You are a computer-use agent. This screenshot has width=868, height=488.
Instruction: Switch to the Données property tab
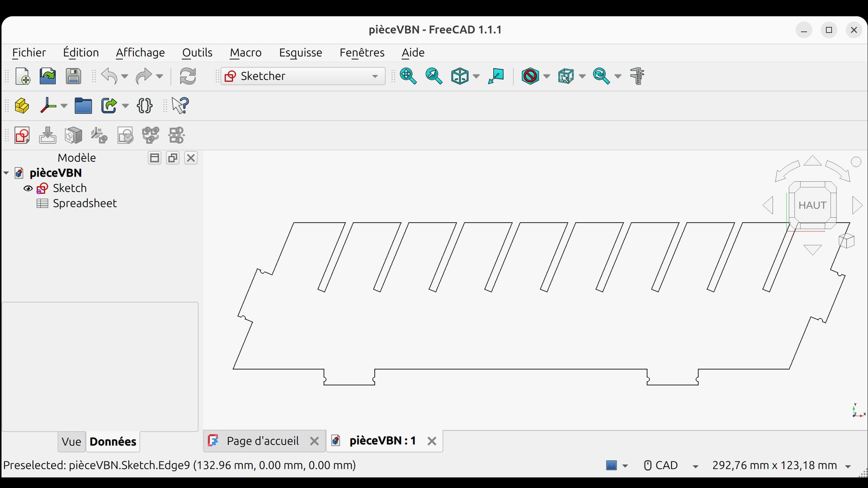pyautogui.click(x=113, y=442)
